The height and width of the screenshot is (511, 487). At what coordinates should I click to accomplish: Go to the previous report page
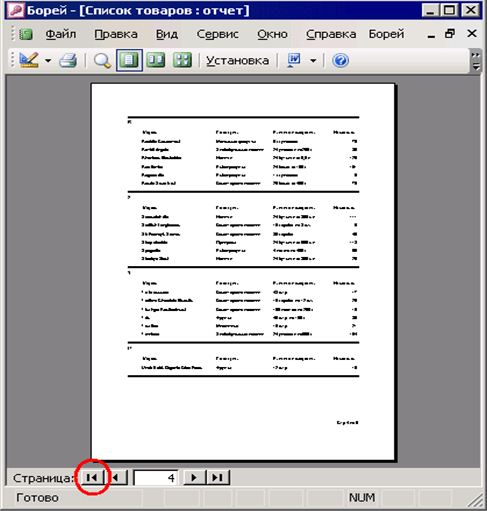[x=117, y=477]
